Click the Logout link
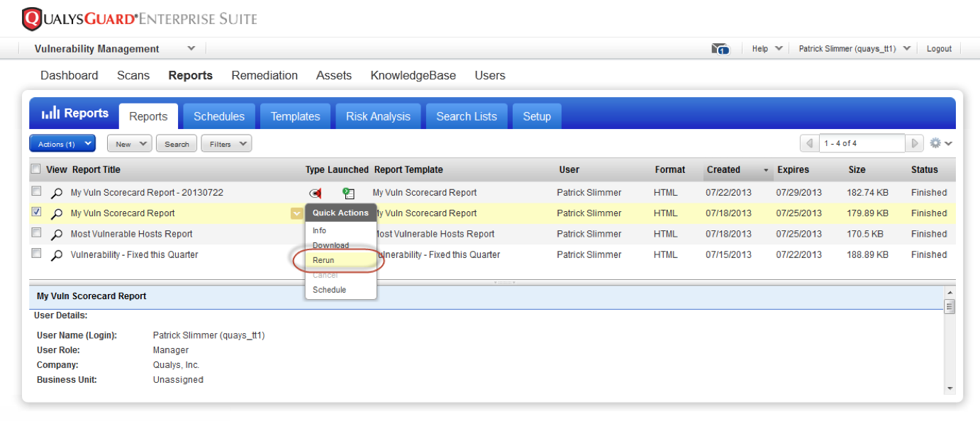980x421 pixels. click(939, 49)
